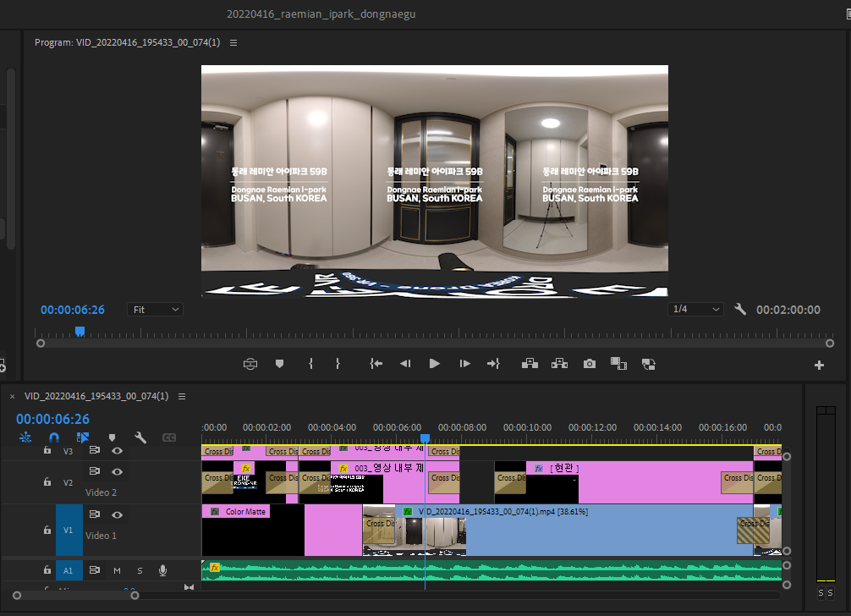Step forward one frame
Image resolution: width=851 pixels, height=616 pixels.
pos(464,364)
